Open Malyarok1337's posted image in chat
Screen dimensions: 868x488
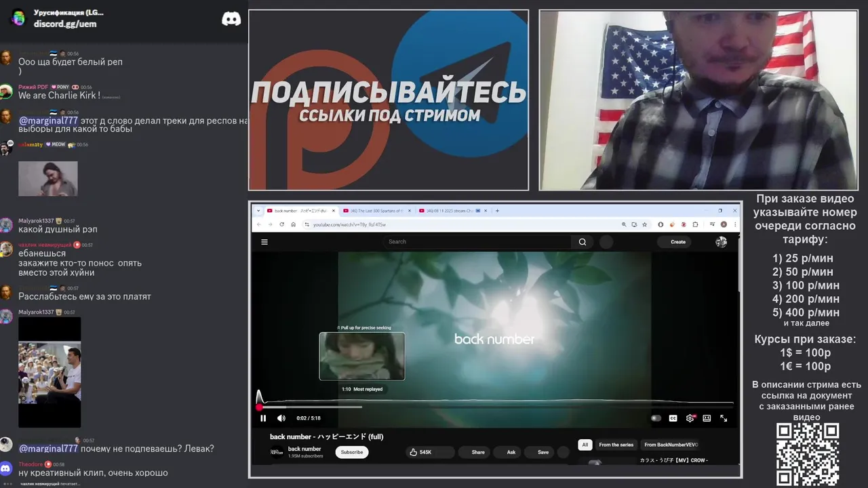tap(50, 372)
